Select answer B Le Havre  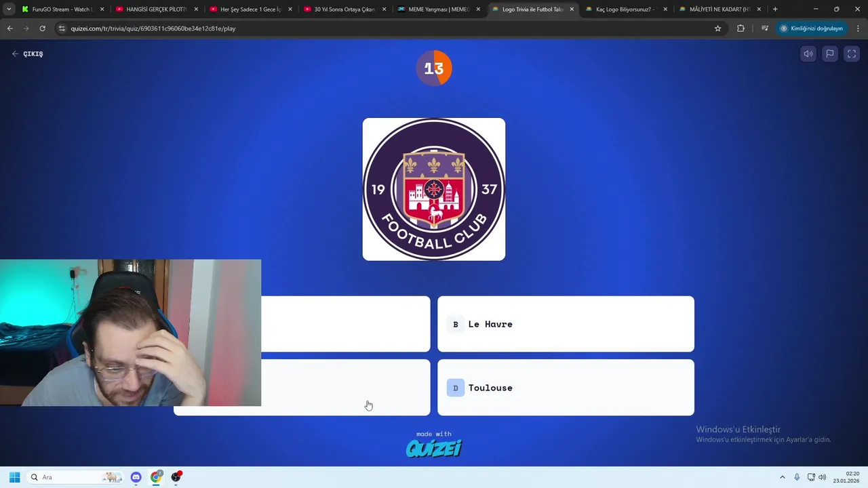tap(566, 324)
